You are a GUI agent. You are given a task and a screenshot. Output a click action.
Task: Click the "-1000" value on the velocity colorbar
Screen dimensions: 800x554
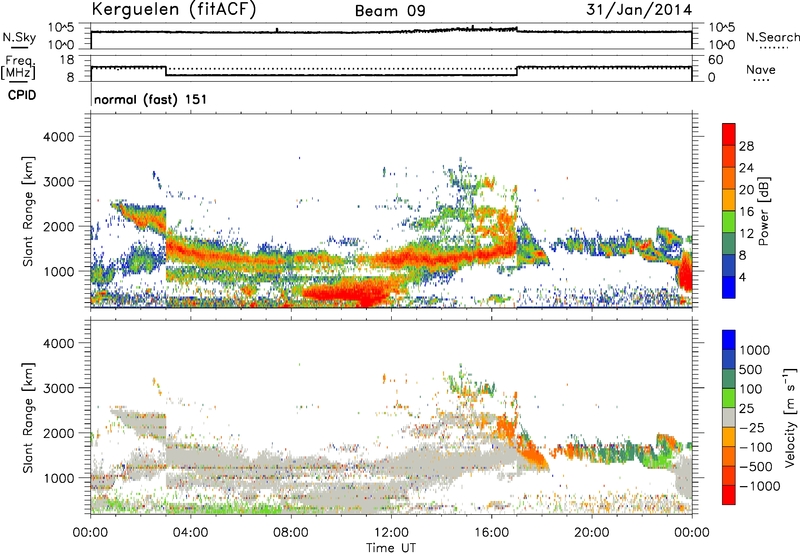pyautogui.click(x=760, y=486)
